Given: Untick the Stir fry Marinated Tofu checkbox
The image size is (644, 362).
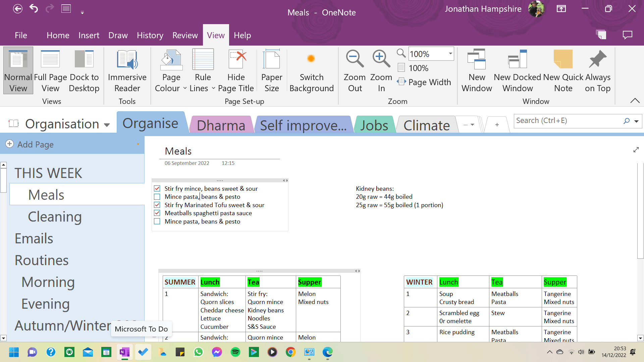Looking at the screenshot, I should pos(157,205).
